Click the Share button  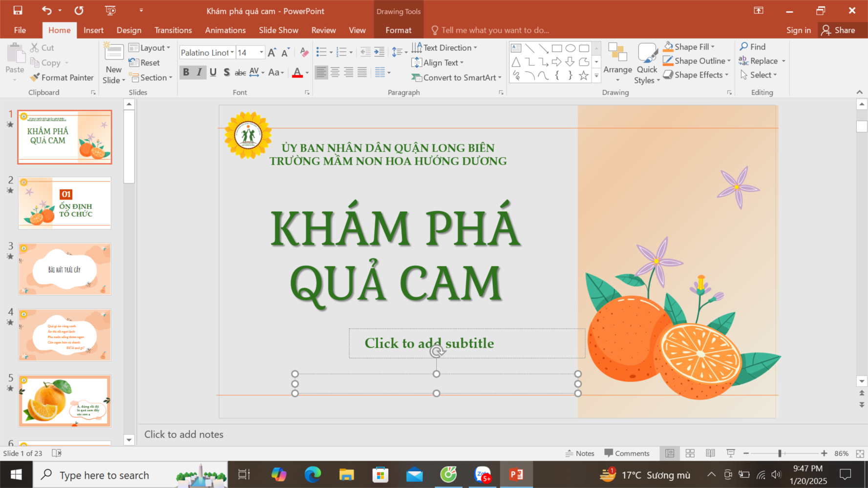pos(838,30)
